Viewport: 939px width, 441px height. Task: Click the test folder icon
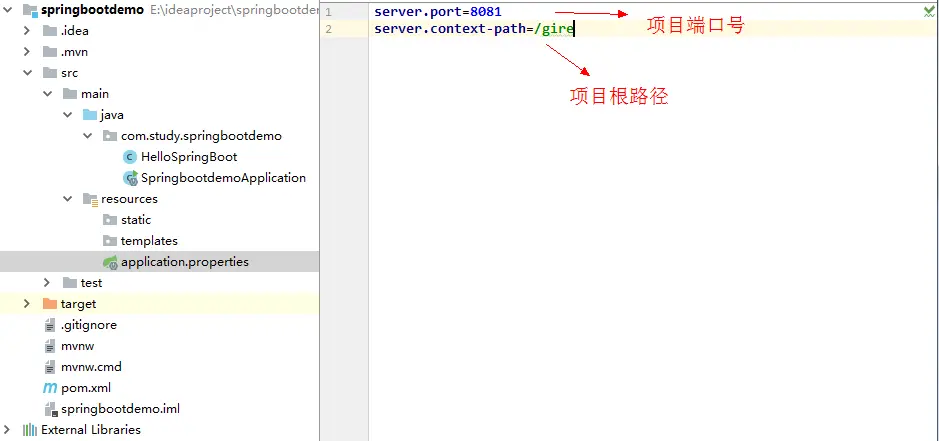70,282
